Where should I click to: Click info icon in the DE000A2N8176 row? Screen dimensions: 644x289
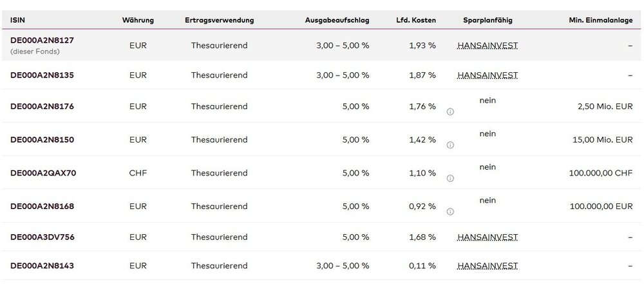(x=450, y=112)
